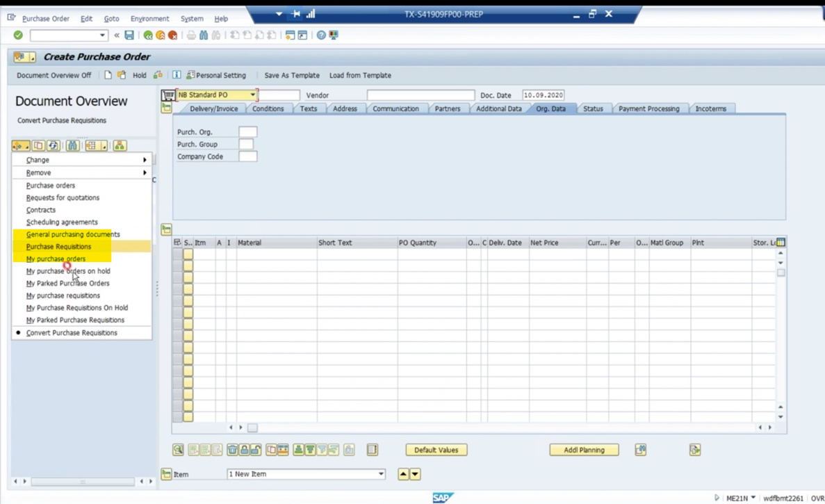Click the icon right of Addl Planning
The image size is (825, 504).
click(x=640, y=450)
